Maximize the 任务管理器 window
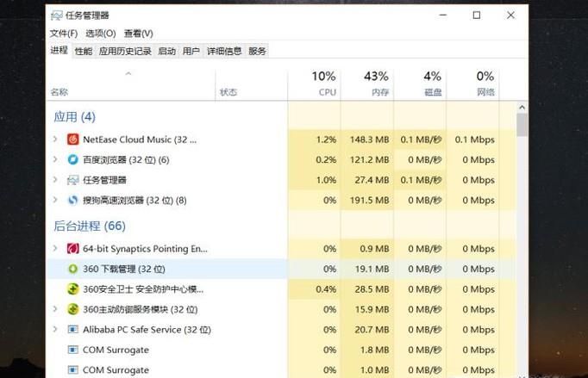The width and height of the screenshot is (588, 378). pyautogui.click(x=477, y=15)
